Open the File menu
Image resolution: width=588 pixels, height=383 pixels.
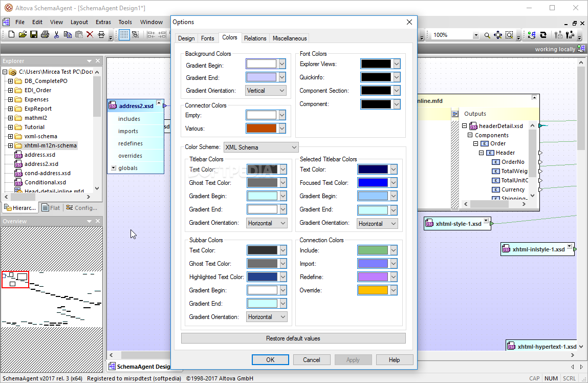[x=20, y=22]
